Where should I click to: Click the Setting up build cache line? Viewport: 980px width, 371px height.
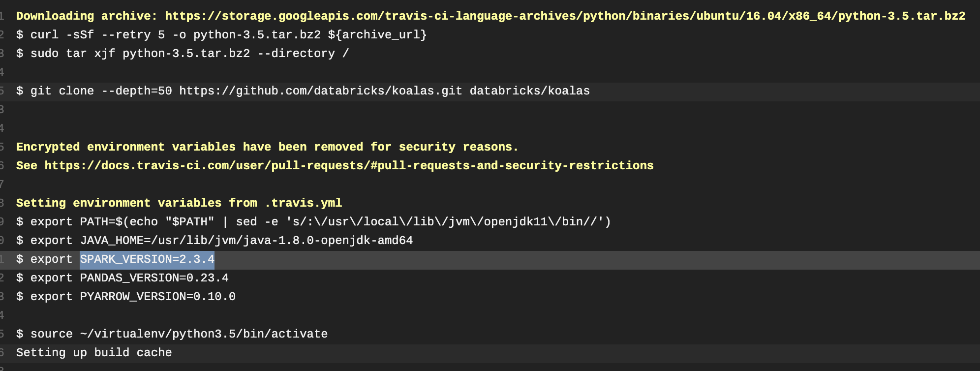[x=94, y=352]
